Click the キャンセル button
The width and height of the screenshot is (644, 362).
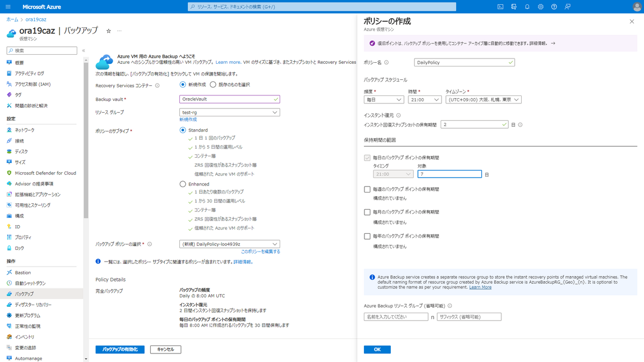[x=166, y=350]
